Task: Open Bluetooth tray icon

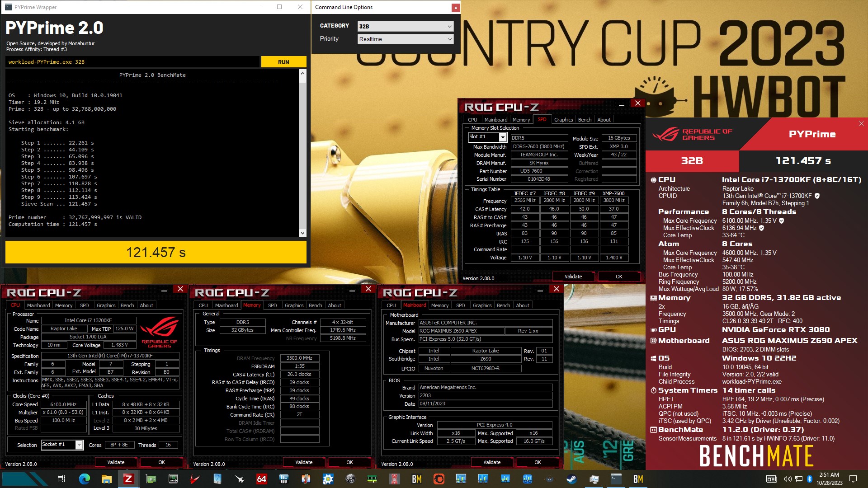Action: pyautogui.click(x=810, y=479)
